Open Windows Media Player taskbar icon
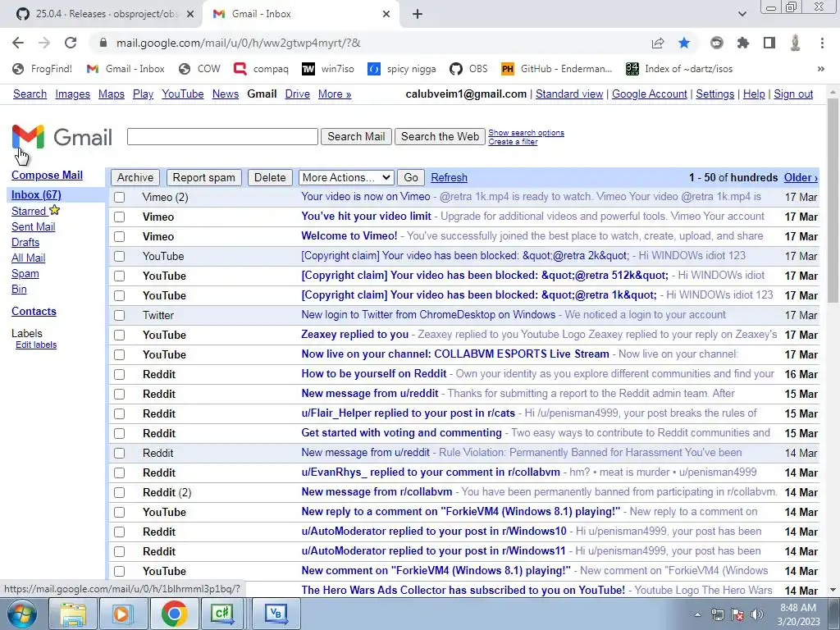This screenshot has width=840, height=630. click(x=122, y=614)
